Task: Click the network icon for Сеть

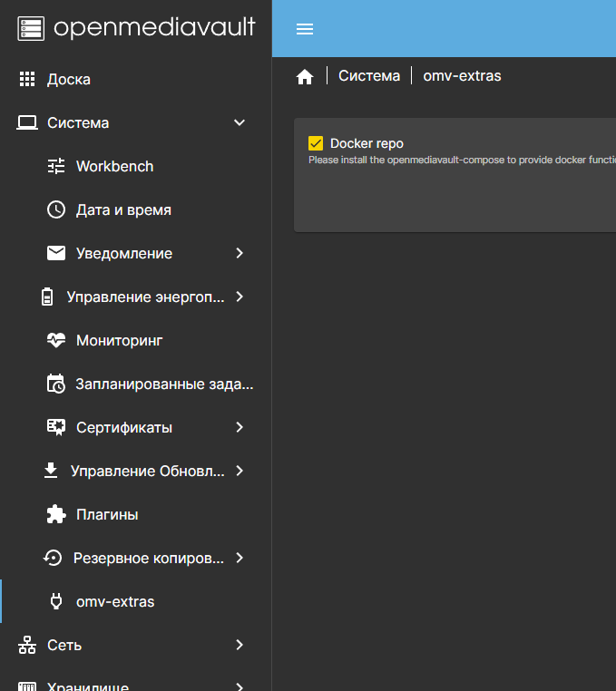Action: 27,645
